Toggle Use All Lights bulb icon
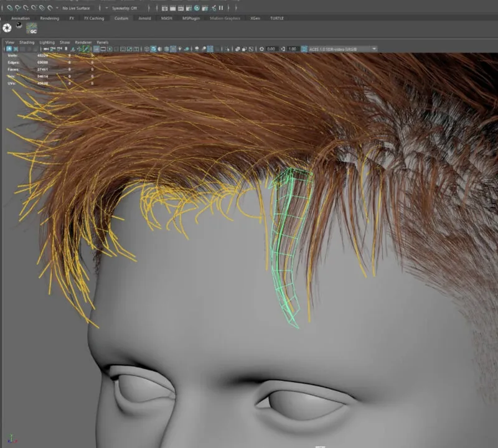498x448 pixels. 180,49
